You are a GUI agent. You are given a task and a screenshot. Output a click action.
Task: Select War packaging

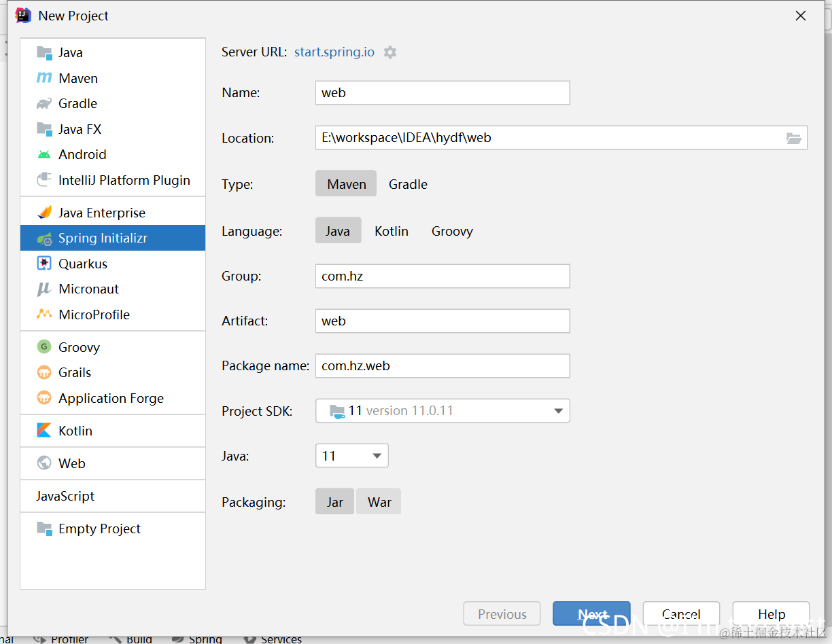tap(379, 502)
